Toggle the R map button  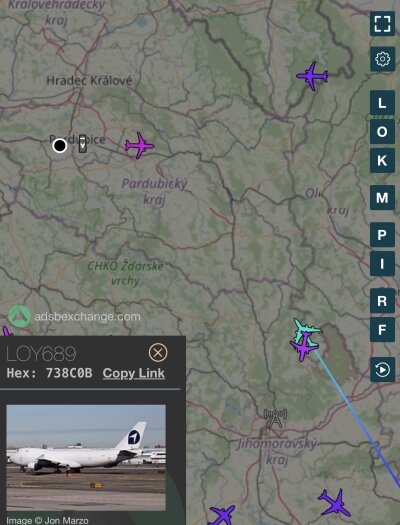[382, 301]
